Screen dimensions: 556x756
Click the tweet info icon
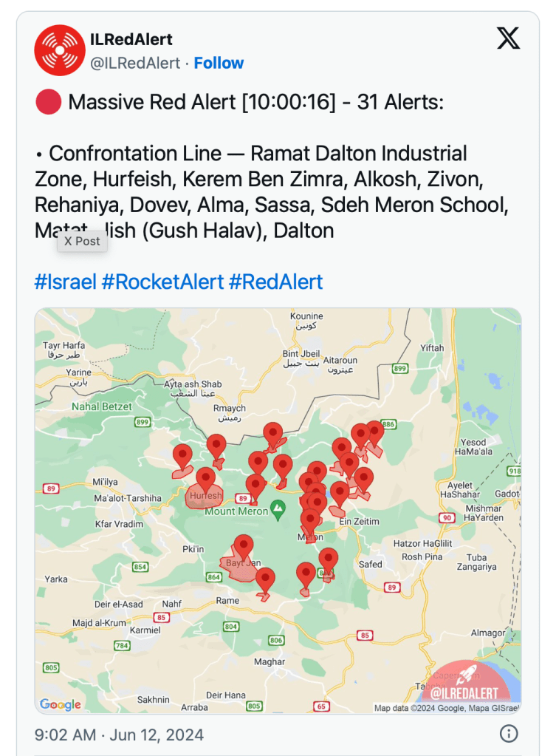tap(509, 734)
